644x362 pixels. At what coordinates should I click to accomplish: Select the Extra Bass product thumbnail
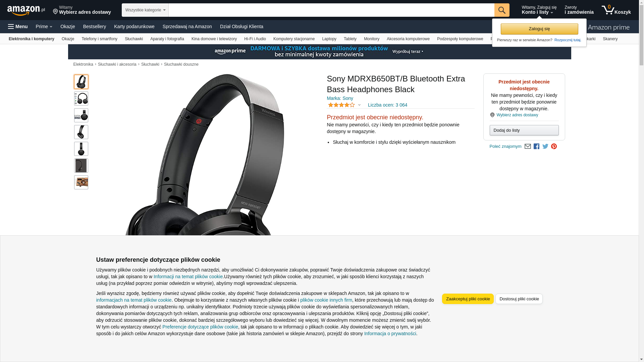click(81, 115)
